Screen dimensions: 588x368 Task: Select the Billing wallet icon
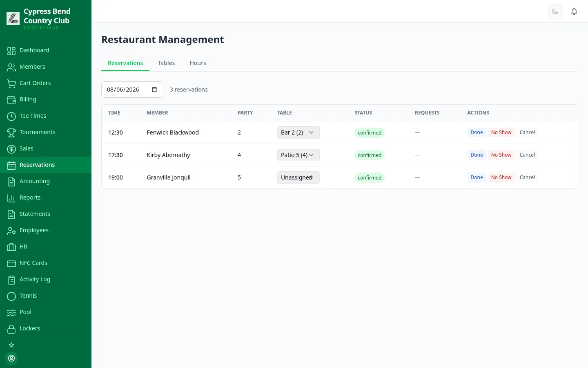(11, 100)
